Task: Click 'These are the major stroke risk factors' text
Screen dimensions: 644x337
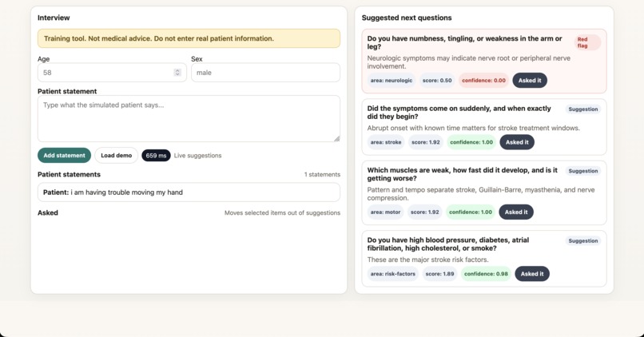Action: [427, 260]
